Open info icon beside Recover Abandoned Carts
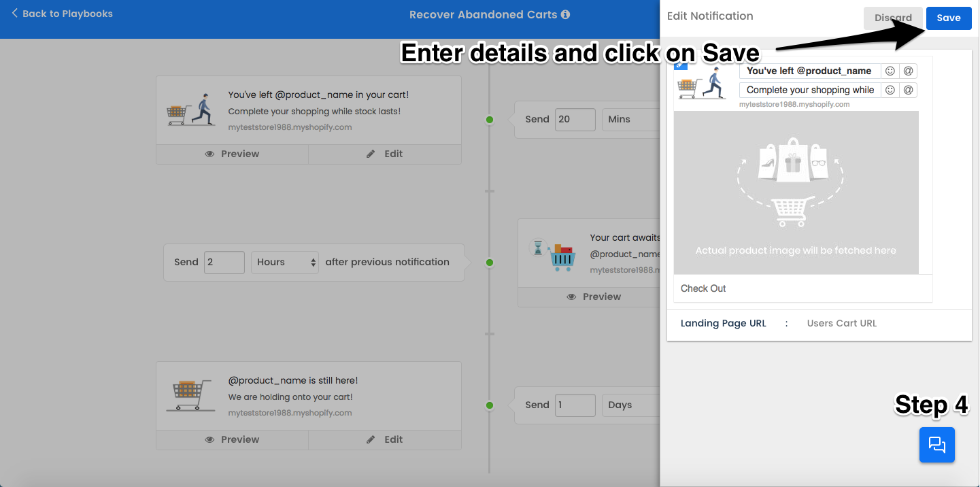 coord(566,14)
